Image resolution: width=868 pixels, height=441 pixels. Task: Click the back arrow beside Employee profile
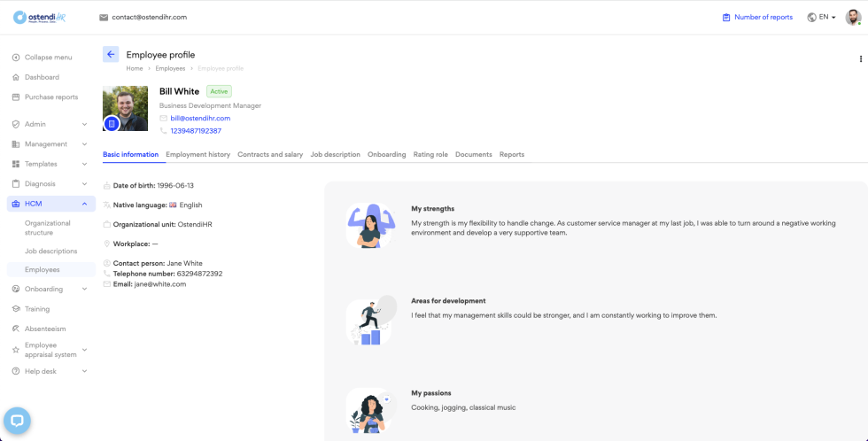pyautogui.click(x=111, y=54)
